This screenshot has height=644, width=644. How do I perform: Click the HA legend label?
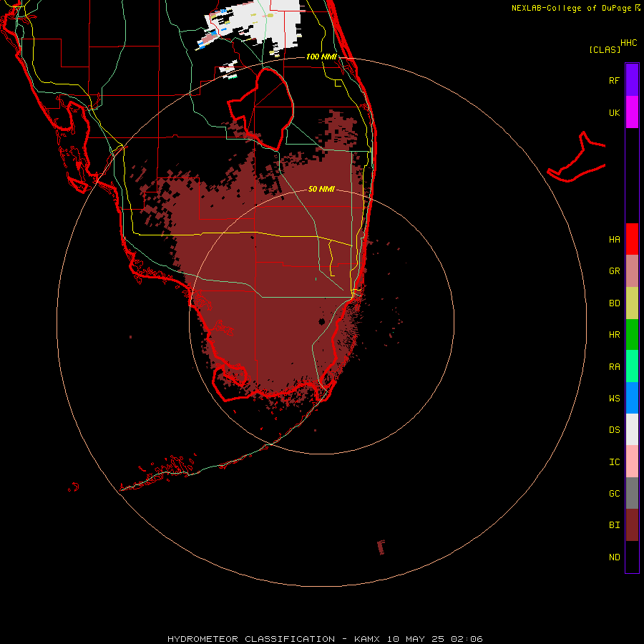click(615, 239)
